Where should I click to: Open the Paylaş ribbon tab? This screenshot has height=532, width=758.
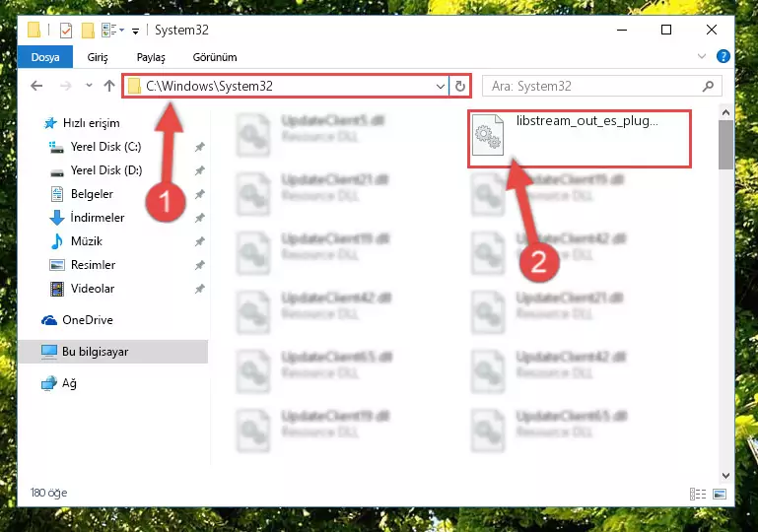click(151, 57)
